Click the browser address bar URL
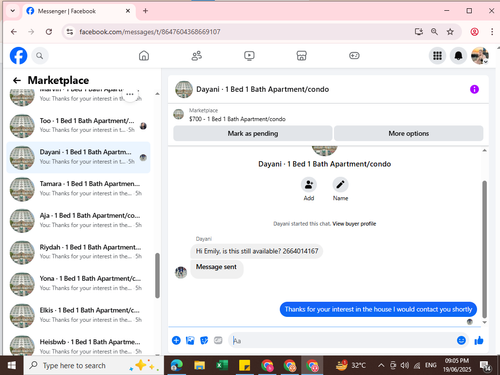500x375 pixels. [x=150, y=32]
